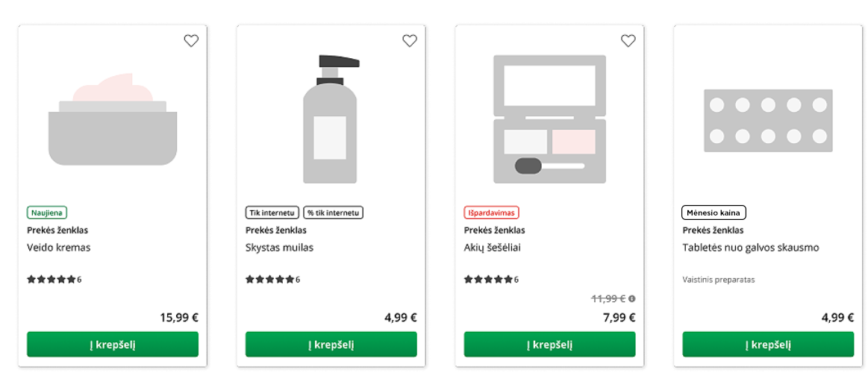
Task: View star rating reviews for Skystas muilas
Action: tap(272, 280)
